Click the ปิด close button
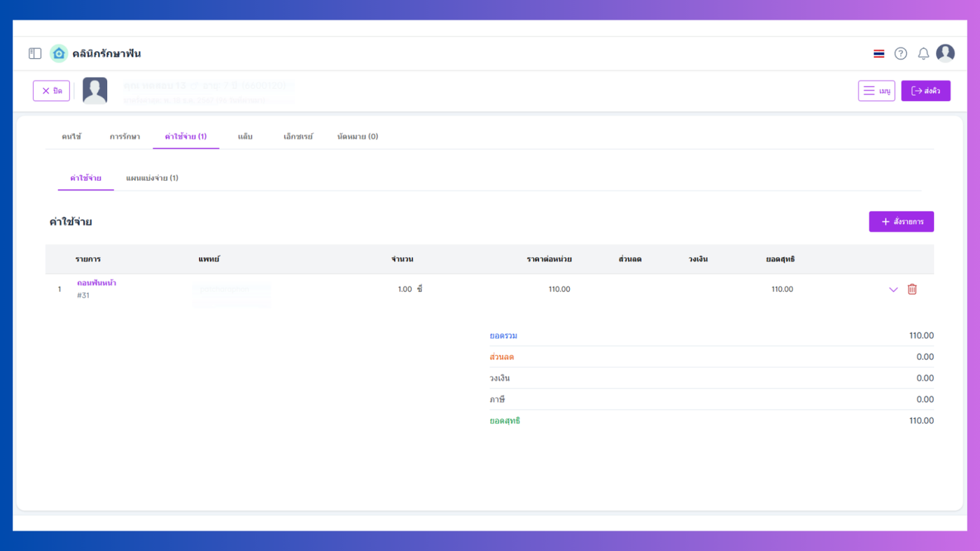The image size is (980, 551). pyautogui.click(x=51, y=91)
